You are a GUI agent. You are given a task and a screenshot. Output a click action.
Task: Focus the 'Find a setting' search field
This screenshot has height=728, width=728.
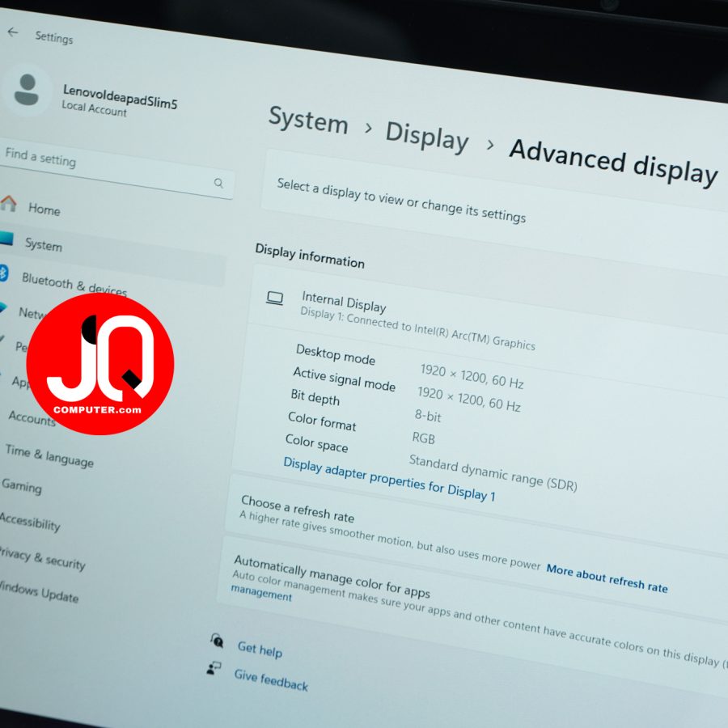[x=116, y=169]
